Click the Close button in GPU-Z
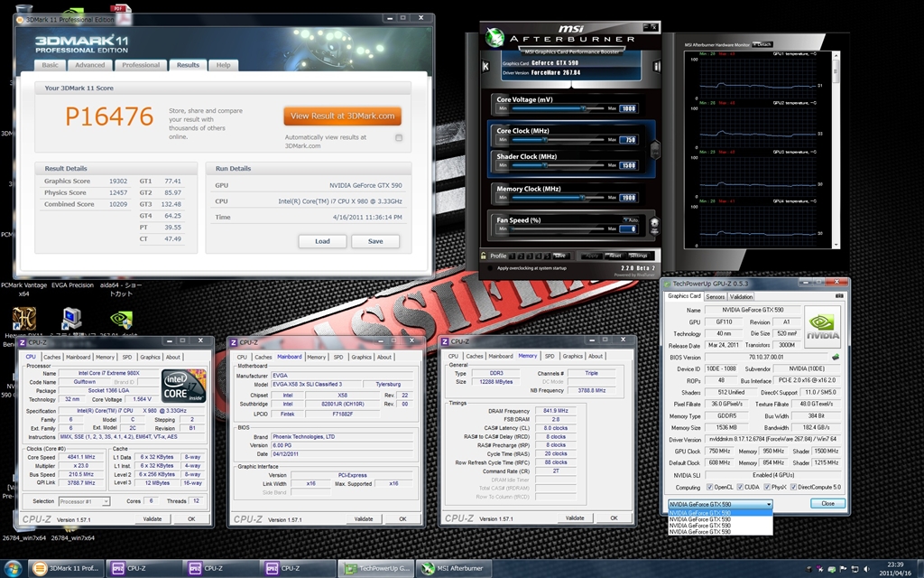This screenshot has height=578, width=924. 827,504
